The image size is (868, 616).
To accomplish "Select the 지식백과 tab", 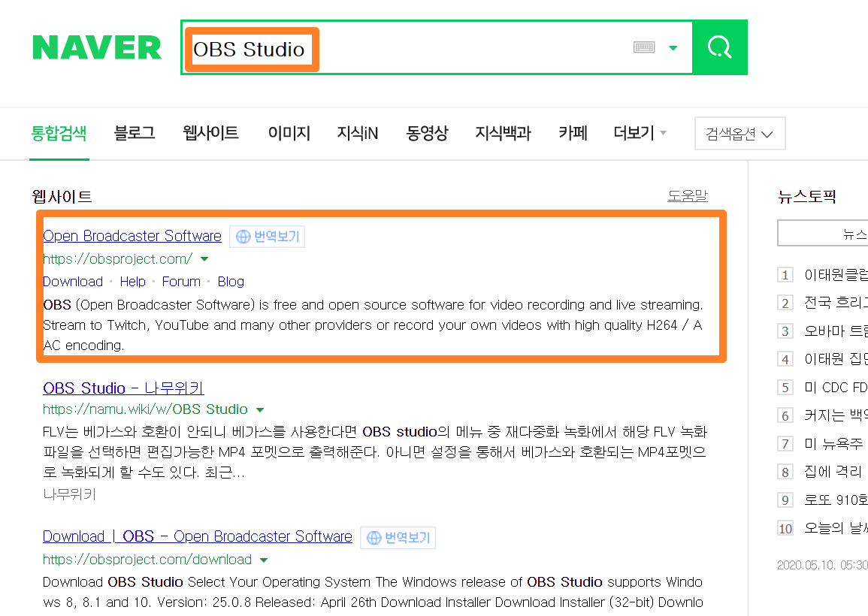I will pos(503,134).
